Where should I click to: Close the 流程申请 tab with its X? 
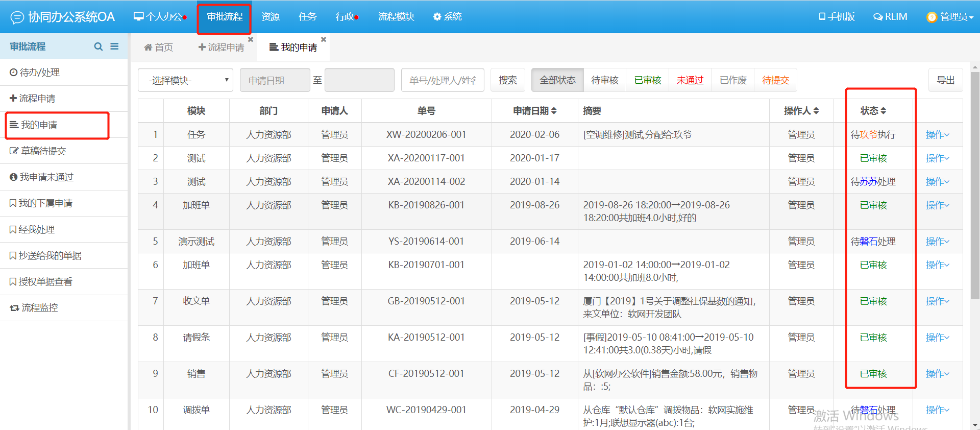tap(251, 39)
